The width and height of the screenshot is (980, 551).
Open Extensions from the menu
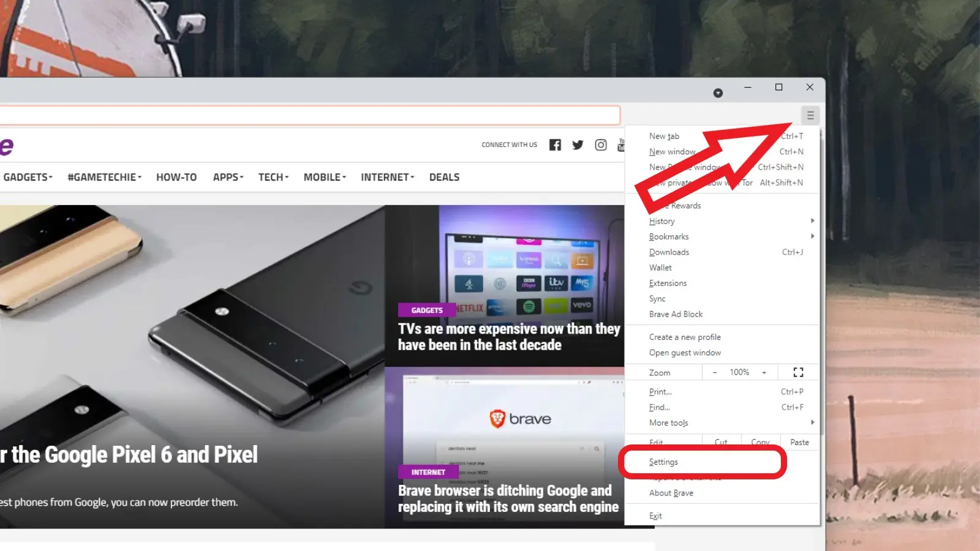click(x=722, y=283)
